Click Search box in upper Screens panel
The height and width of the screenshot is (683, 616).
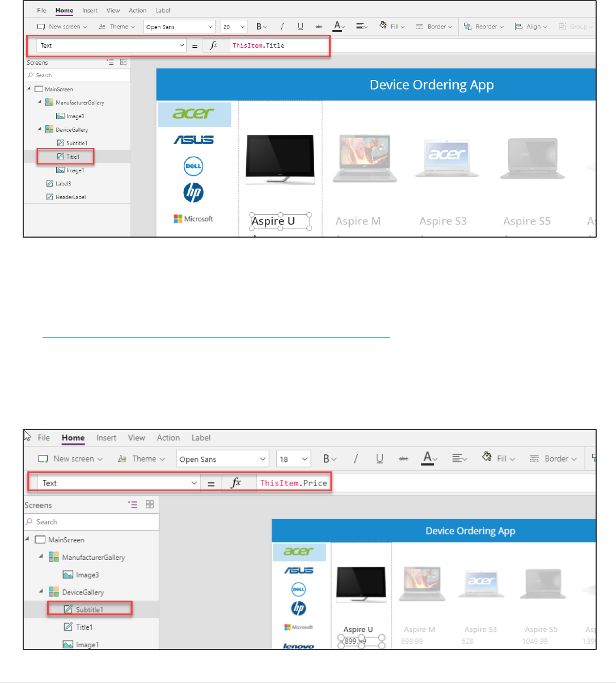tap(78, 75)
